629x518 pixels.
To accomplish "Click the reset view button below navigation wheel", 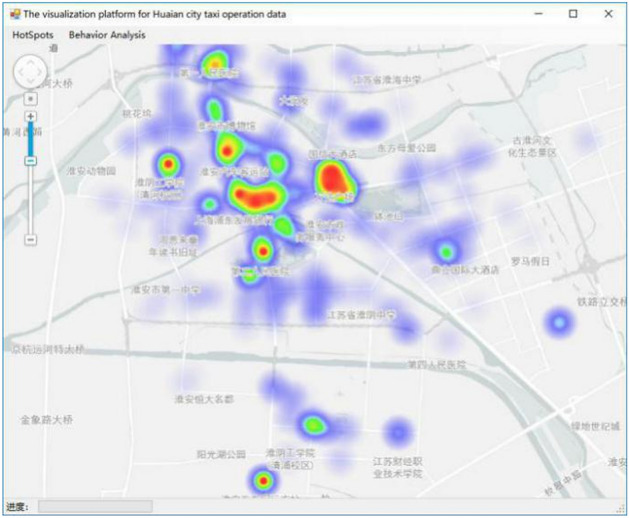I will coord(30,98).
